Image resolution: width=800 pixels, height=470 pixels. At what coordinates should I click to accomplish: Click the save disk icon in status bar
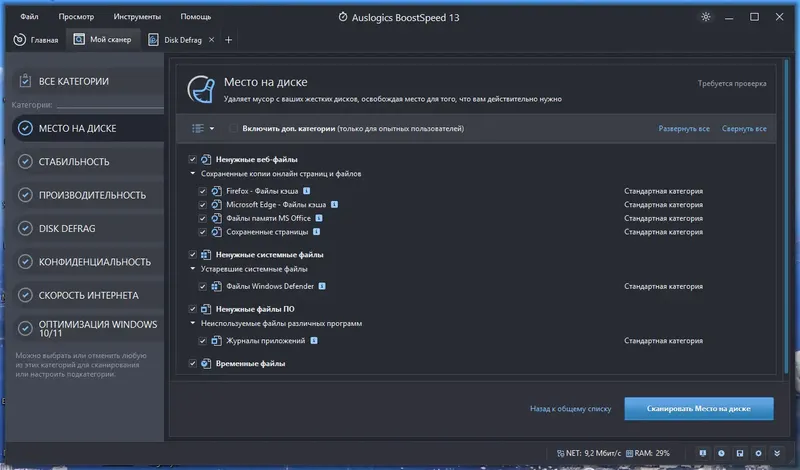(739, 453)
